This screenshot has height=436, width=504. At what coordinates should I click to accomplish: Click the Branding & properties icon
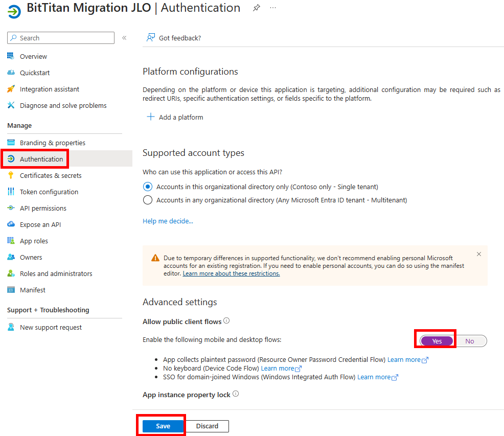(x=11, y=143)
